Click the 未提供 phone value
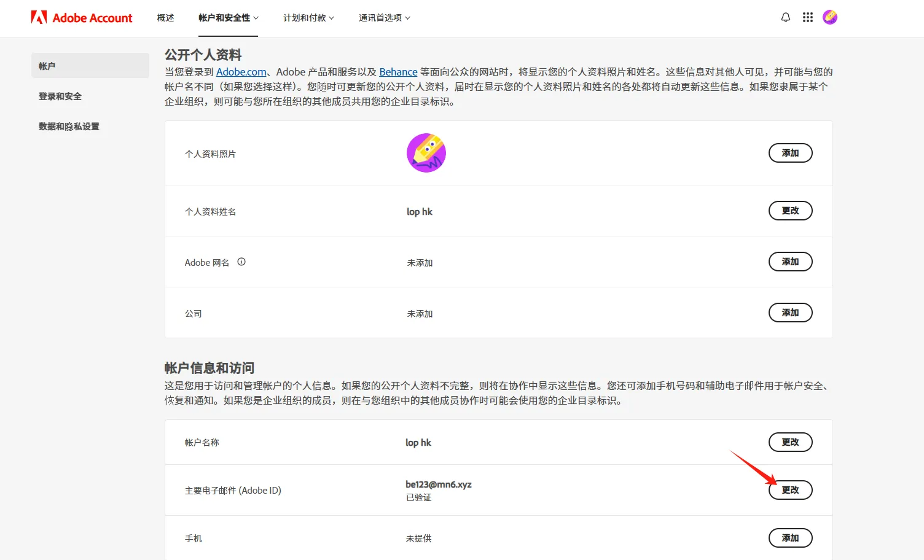Image resolution: width=924 pixels, height=560 pixels. tap(419, 539)
